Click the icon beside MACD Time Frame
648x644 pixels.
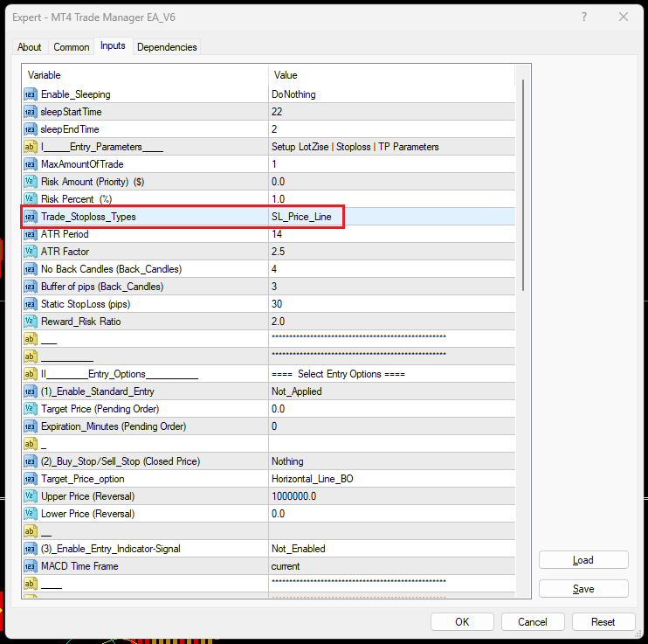pyautogui.click(x=30, y=566)
